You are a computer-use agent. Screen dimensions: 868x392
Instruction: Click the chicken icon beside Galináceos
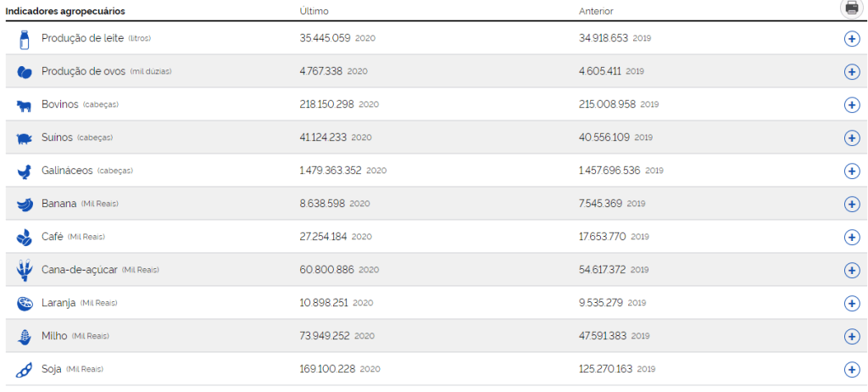pyautogui.click(x=24, y=171)
